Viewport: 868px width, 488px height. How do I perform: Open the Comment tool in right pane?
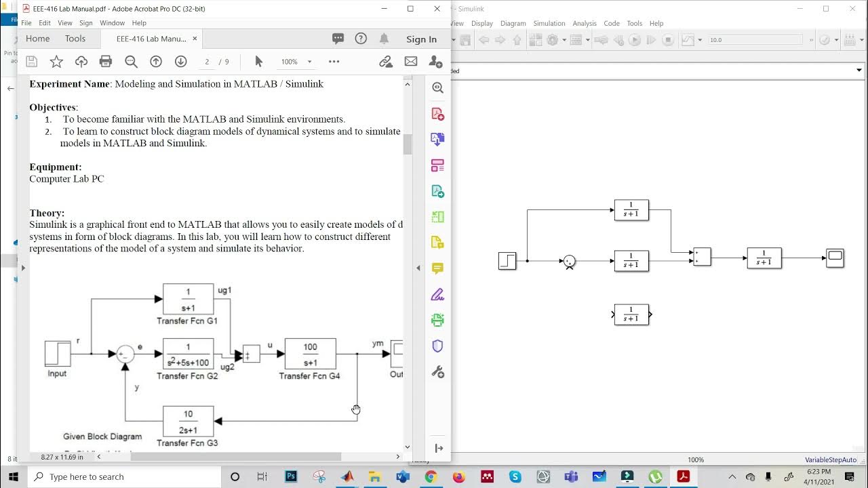click(437, 268)
